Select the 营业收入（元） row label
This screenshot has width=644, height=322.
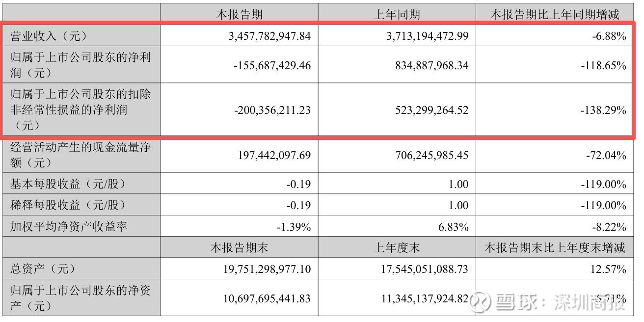48,36
